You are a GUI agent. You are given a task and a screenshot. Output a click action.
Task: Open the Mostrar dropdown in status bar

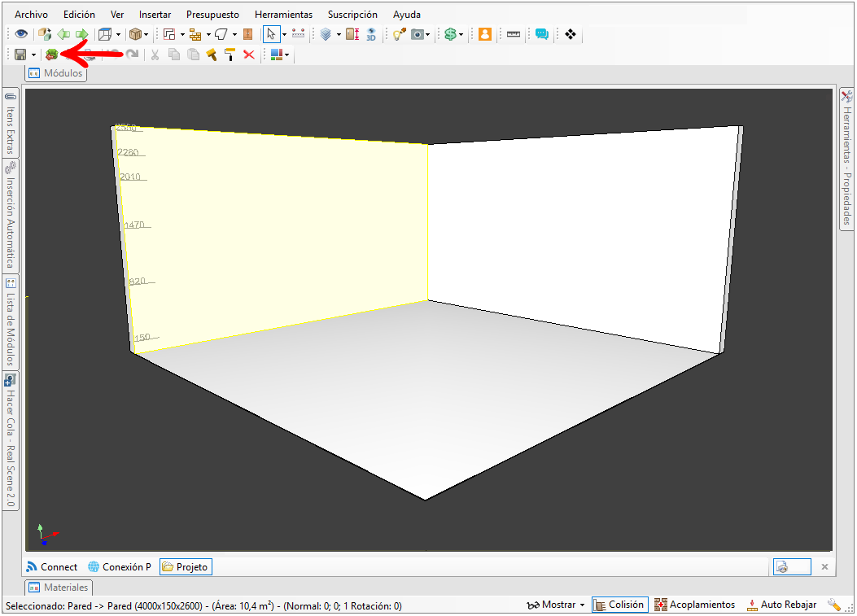click(x=556, y=605)
